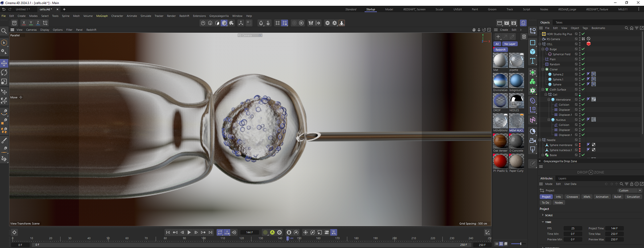Toggle Y axis lock
This screenshot has width=644, height=248.
[31, 23]
